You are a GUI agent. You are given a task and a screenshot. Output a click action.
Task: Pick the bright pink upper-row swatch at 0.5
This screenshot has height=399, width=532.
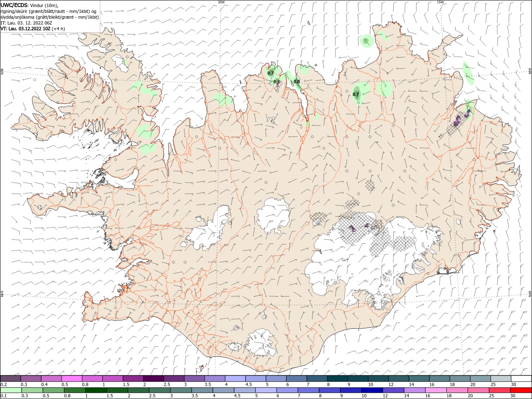point(71,379)
